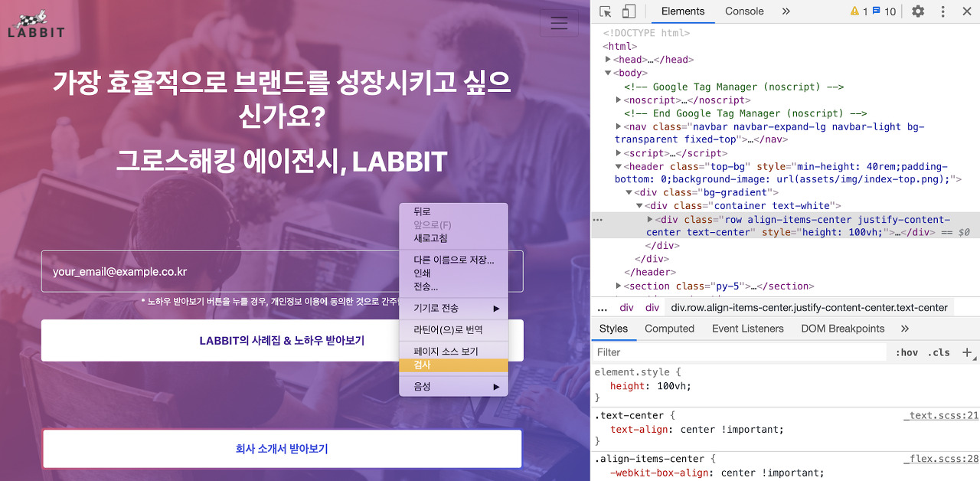
Task: Click the 회사 소개서 받아보기 button
Action: coord(283,449)
